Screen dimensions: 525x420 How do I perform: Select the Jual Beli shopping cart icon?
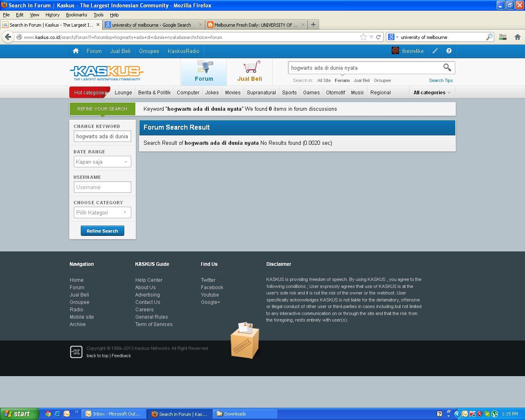(x=250, y=71)
